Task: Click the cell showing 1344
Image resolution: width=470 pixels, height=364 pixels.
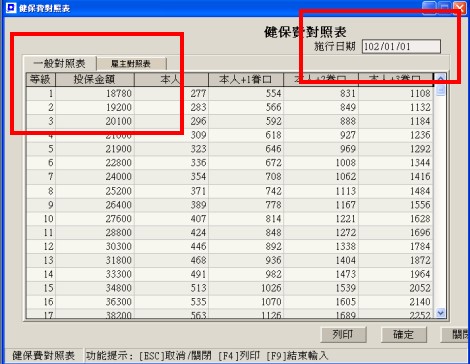Action: pos(396,163)
